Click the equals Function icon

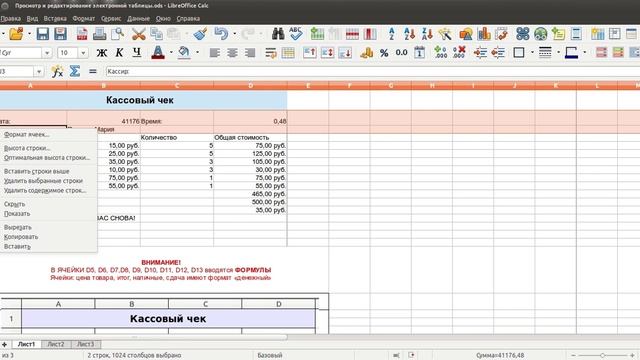tap(93, 71)
